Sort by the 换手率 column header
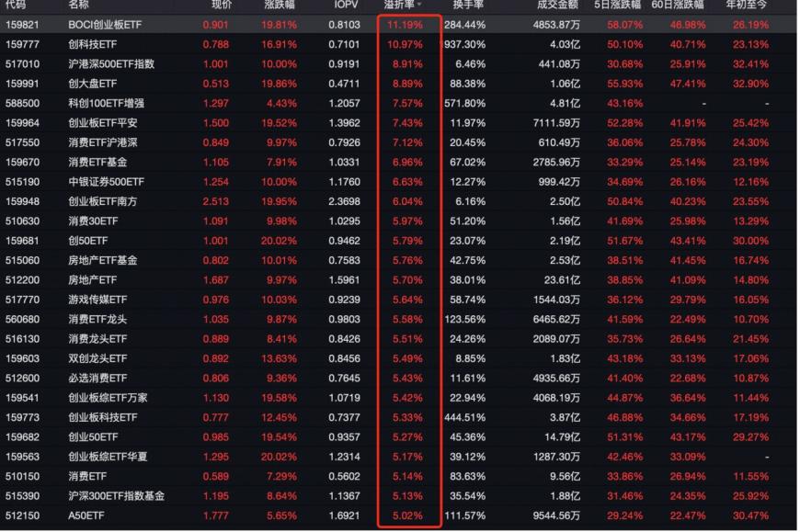Screen dimensions: 800x532 (468, 5)
